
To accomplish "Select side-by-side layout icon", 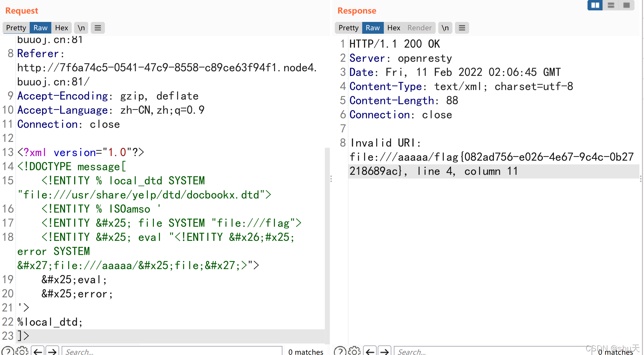I will pos(595,5).
